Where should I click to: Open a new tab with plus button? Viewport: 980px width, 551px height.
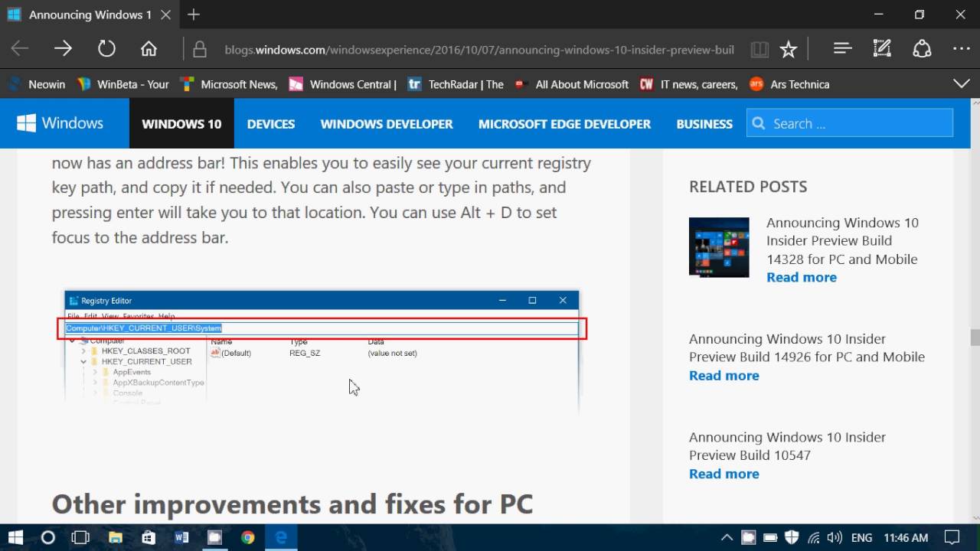coord(194,15)
